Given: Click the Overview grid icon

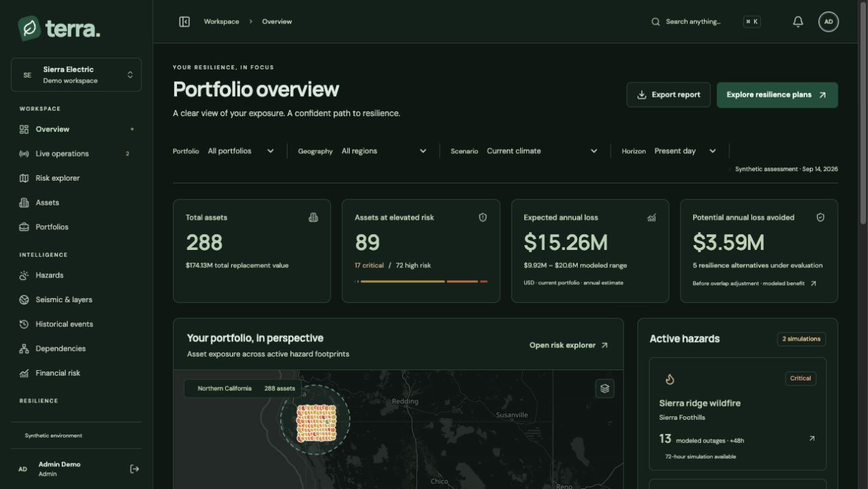Looking at the screenshot, I should click(24, 129).
